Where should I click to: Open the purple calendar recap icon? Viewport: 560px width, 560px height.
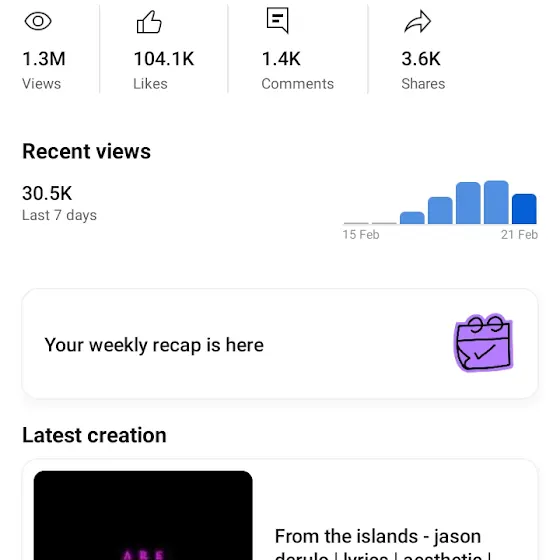tap(484, 343)
